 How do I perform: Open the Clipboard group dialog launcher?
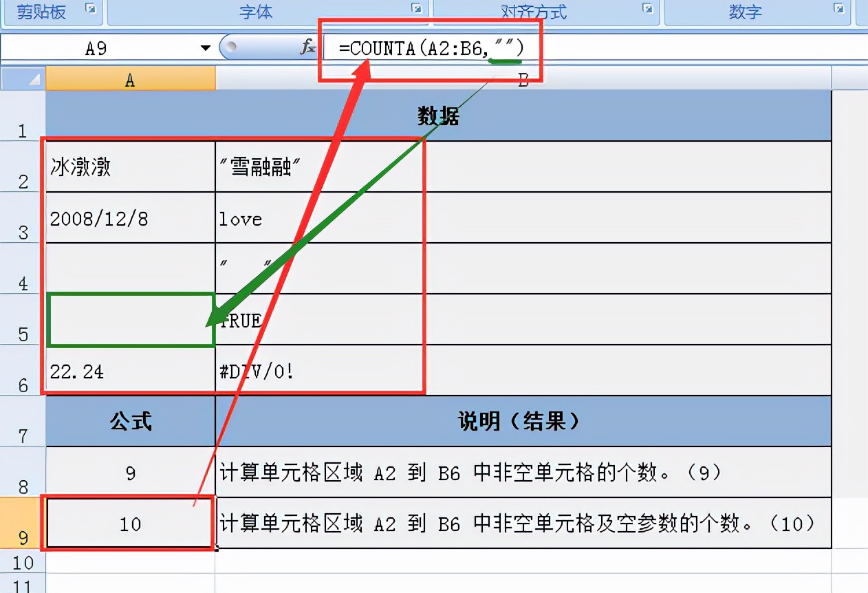tap(91, 8)
